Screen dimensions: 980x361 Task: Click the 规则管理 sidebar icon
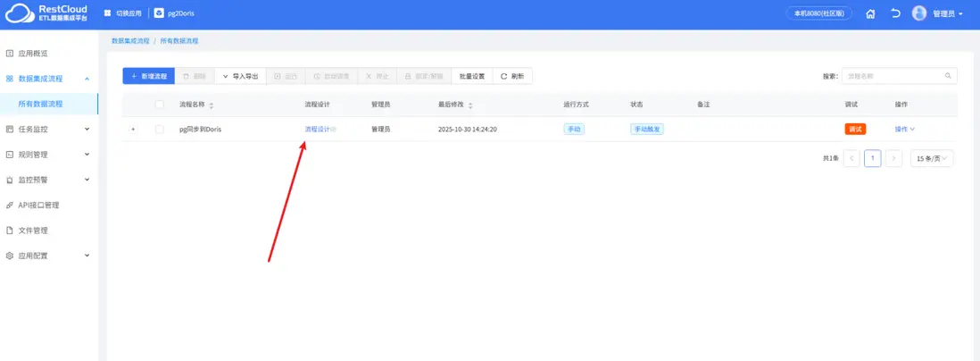click(x=10, y=155)
